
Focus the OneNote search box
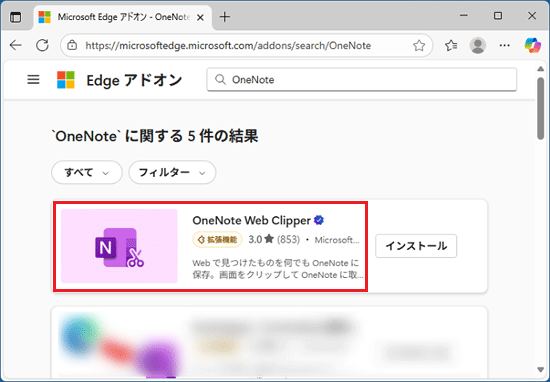(x=362, y=80)
